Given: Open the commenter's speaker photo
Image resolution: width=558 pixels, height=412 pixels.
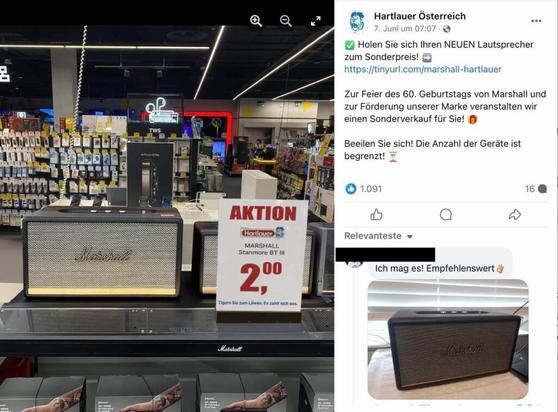Looking at the screenshot, I should click(x=448, y=339).
